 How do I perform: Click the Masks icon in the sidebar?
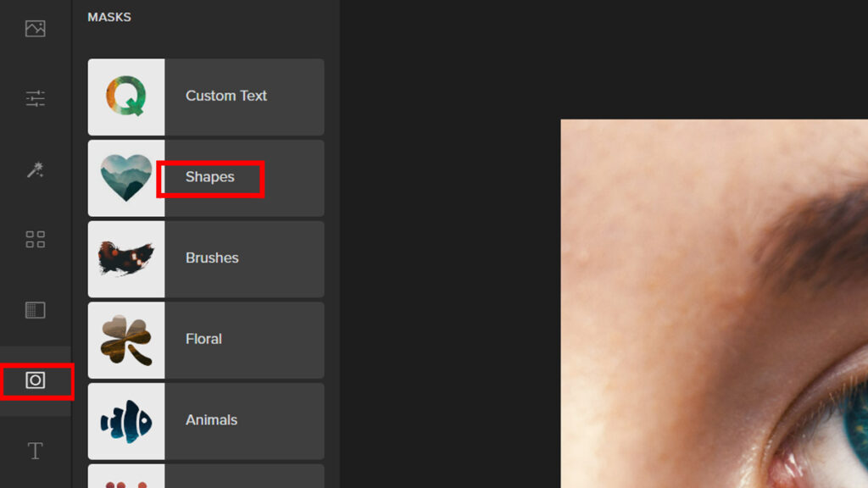35,380
